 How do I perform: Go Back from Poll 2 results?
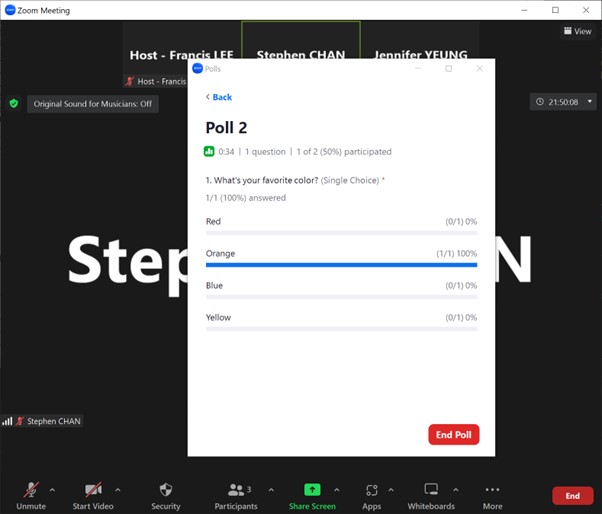pyautogui.click(x=219, y=97)
